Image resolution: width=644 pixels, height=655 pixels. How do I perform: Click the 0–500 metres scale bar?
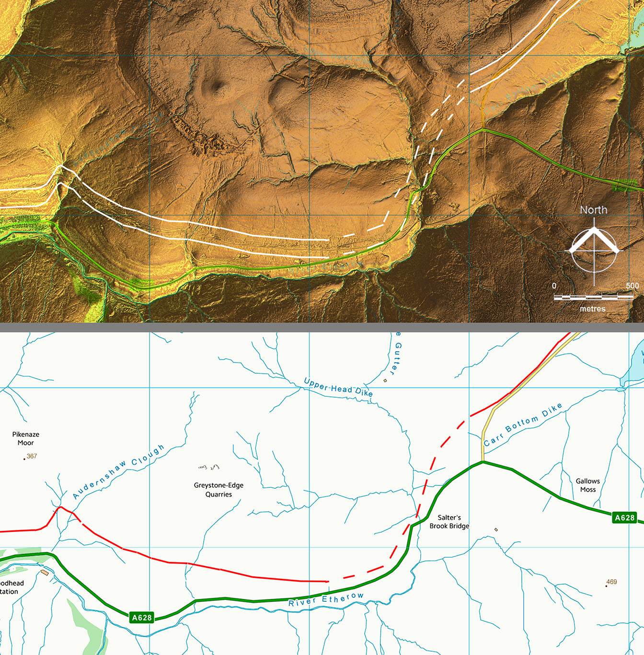(x=593, y=297)
